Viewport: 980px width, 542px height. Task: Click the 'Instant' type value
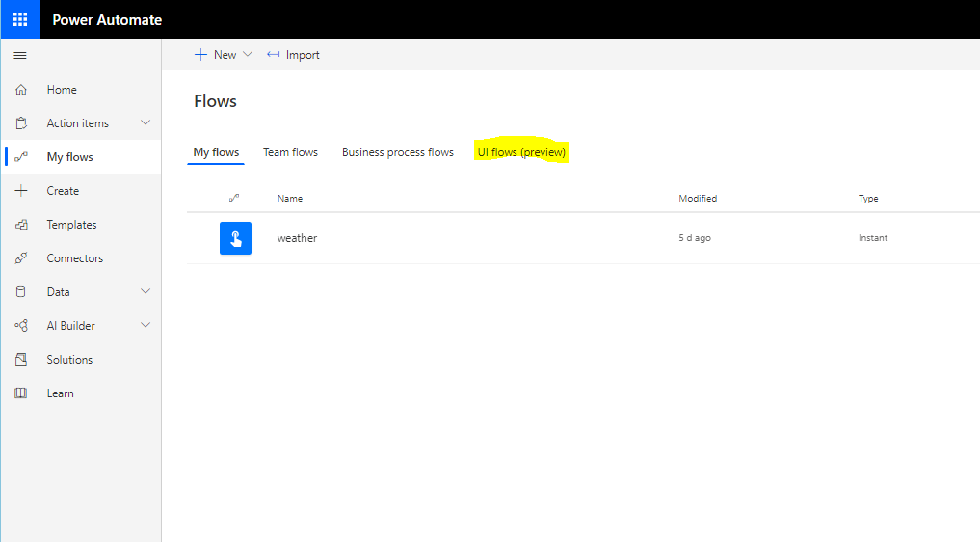(x=873, y=238)
